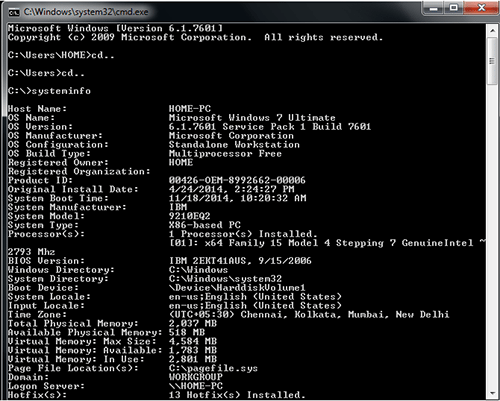
Task: Click the cmd.exe icon in title bar
Action: (14, 12)
